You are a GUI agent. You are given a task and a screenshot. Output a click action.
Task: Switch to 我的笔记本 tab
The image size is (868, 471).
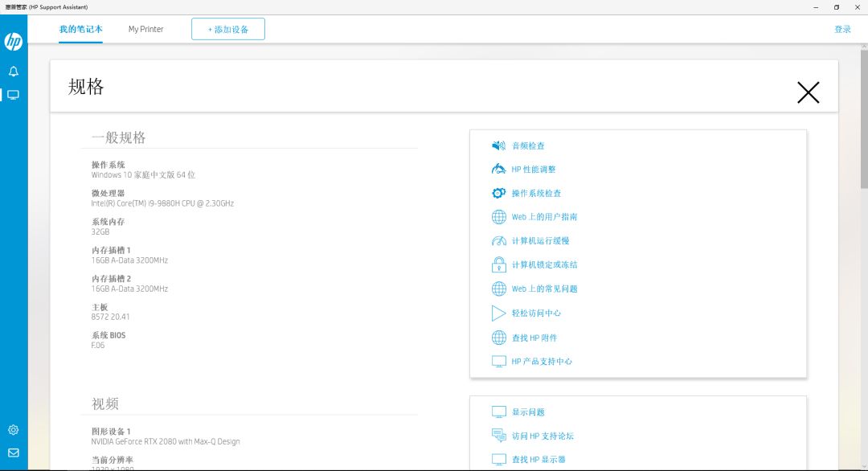(x=81, y=29)
